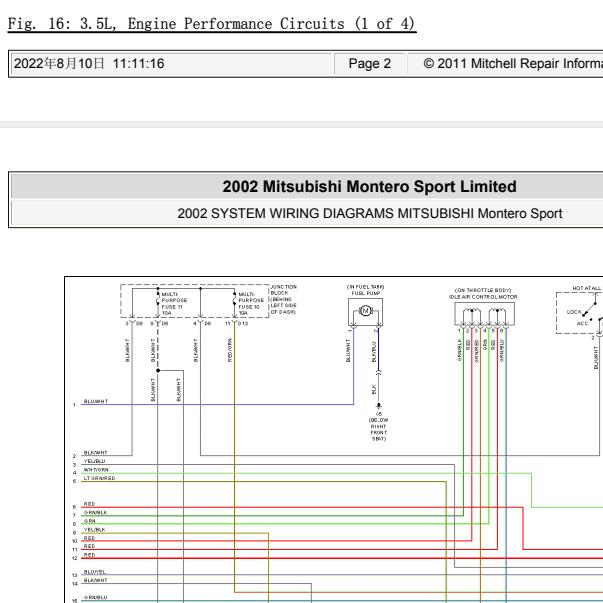Screen dimensions: 603x603
Task: Click the "RED" label on row 6
Action: click(x=89, y=504)
